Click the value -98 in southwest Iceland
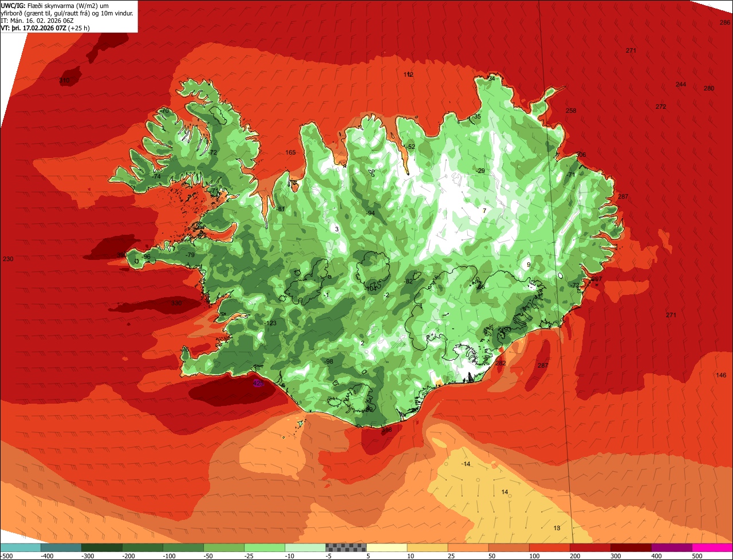This screenshot has height=560, width=733. point(329,361)
